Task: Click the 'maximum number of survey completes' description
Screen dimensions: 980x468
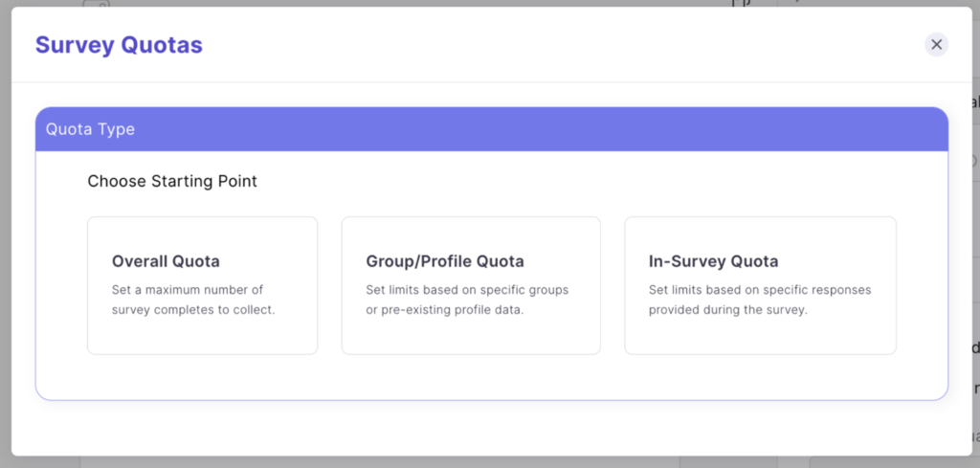Action: point(193,300)
